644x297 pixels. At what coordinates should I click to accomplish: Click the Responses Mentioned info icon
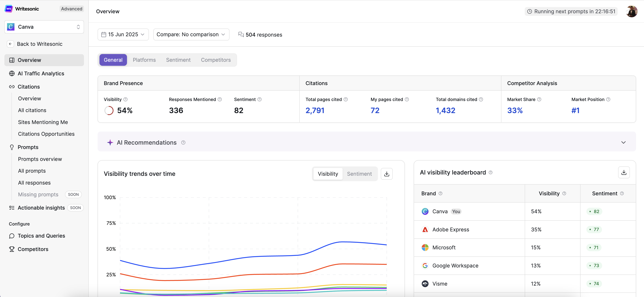pos(220,99)
